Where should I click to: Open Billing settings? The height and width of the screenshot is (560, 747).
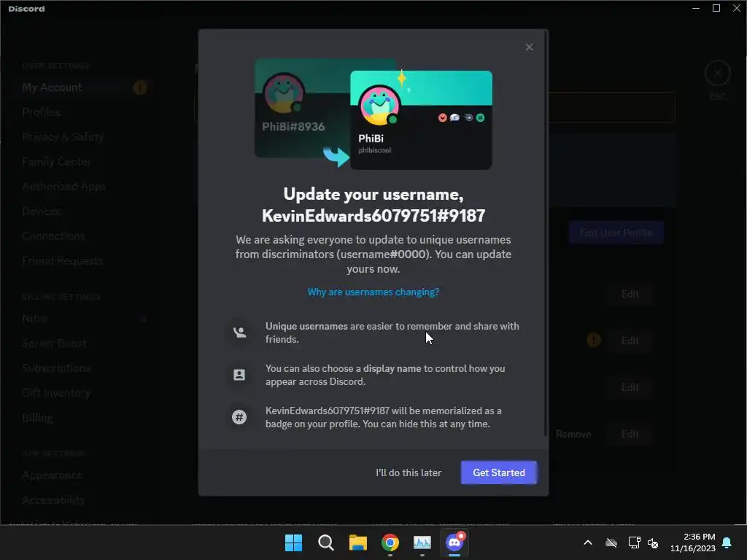pos(37,417)
